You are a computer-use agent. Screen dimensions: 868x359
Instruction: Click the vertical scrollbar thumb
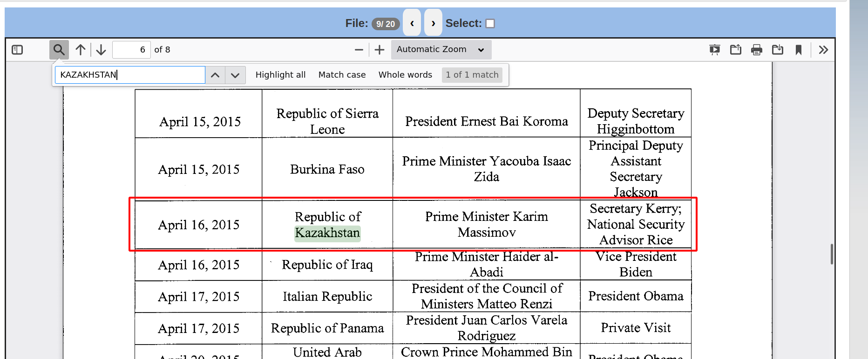click(832, 254)
